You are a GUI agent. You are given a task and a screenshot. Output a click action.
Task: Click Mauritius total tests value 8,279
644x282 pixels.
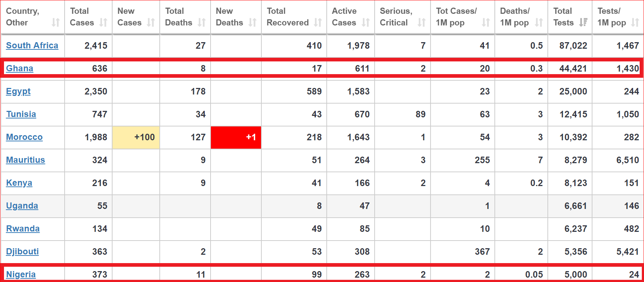(x=575, y=160)
